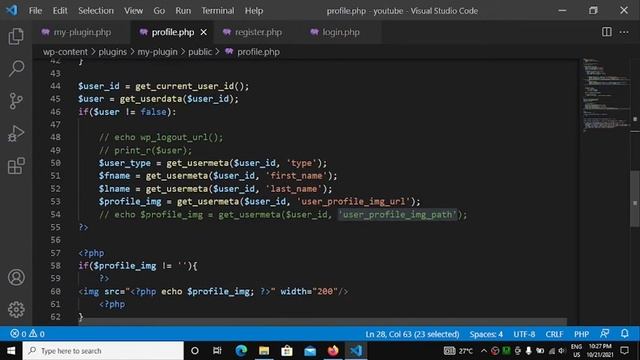Open the Edit menu
The width and height of the screenshot is (640, 360).
[60, 11]
